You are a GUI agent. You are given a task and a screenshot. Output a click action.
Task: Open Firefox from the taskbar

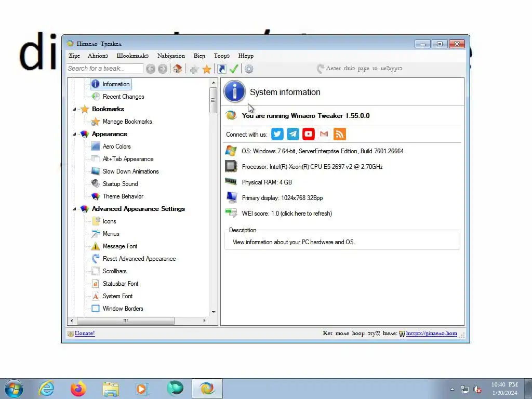click(x=78, y=389)
